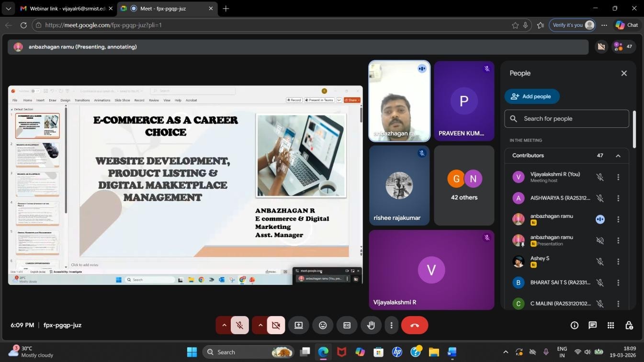644x362 pixels.
Task: Unmute the microphone in Meet controls
Action: tap(240, 325)
